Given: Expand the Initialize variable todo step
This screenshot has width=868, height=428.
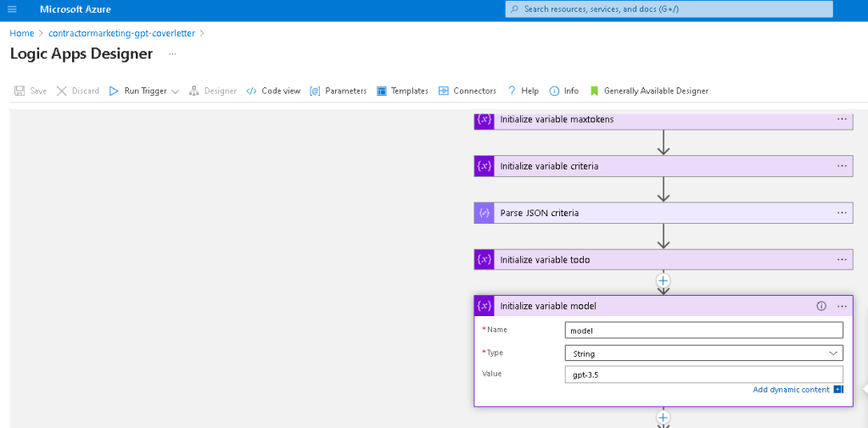Looking at the screenshot, I should [664, 260].
